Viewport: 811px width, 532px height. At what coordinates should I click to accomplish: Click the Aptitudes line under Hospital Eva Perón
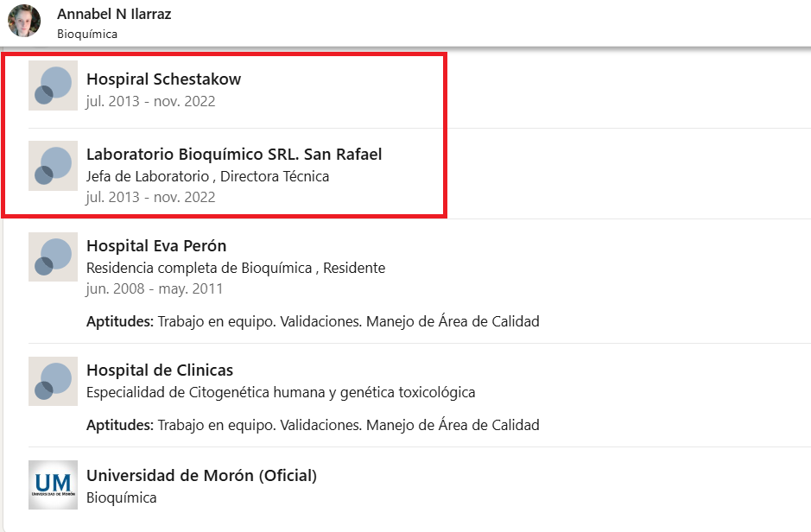313,322
